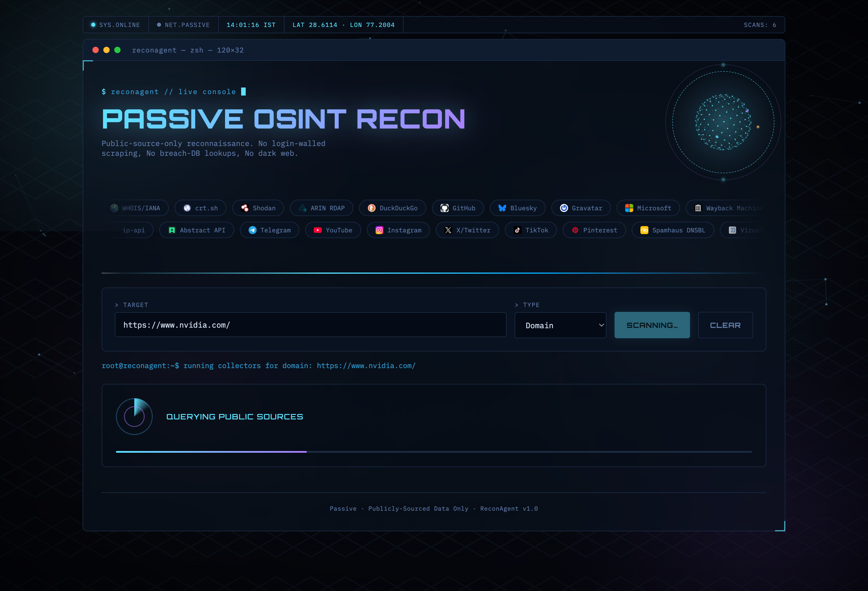This screenshot has width=868, height=591.
Task: Click the Instagram camera logo
Action: tap(379, 230)
